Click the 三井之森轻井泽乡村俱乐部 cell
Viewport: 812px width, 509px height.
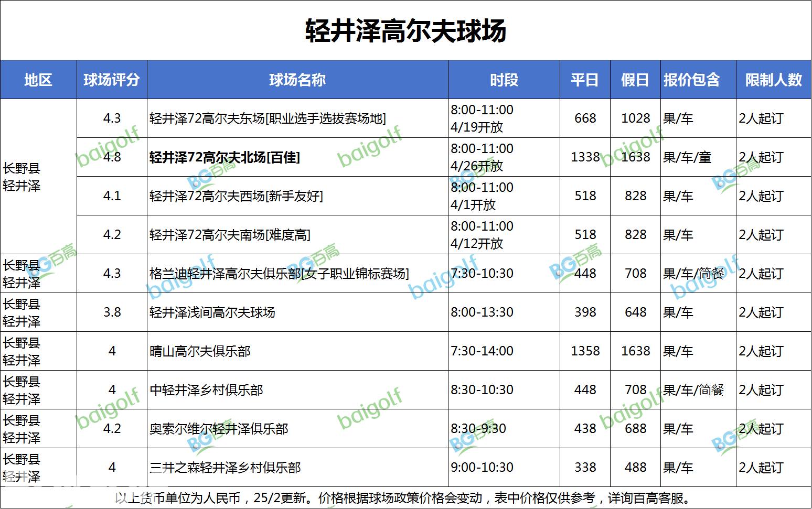(225, 468)
